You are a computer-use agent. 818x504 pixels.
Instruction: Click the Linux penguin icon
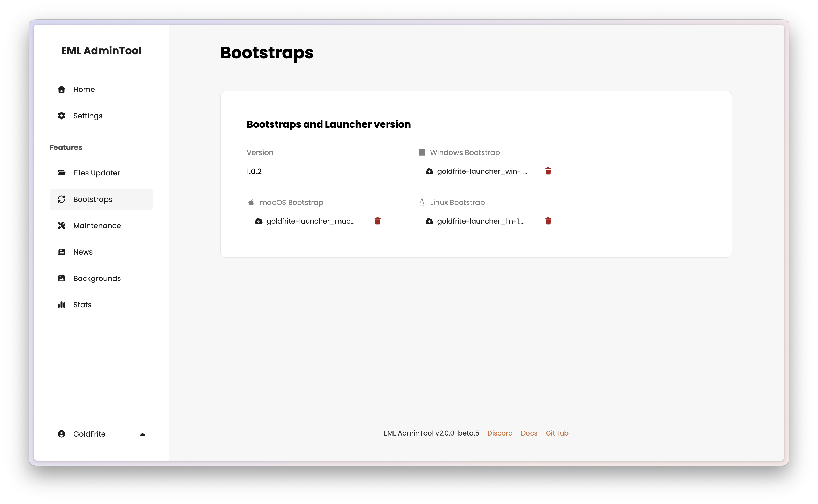coord(422,202)
